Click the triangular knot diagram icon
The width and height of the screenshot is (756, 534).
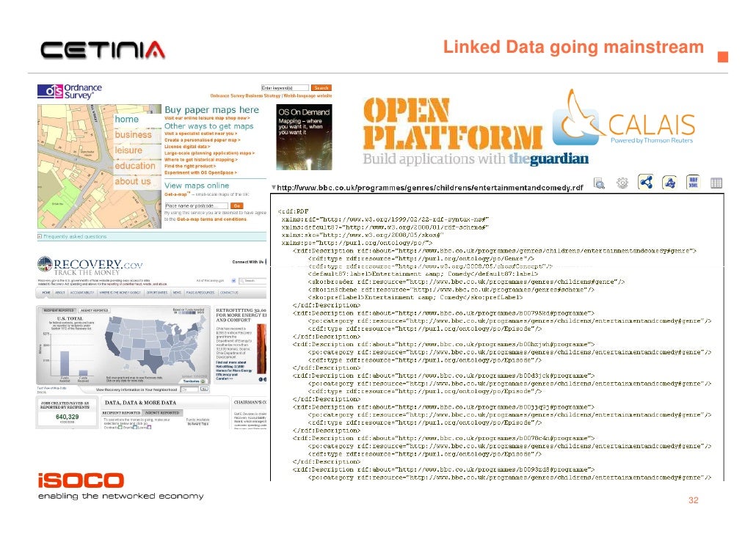[x=669, y=183]
